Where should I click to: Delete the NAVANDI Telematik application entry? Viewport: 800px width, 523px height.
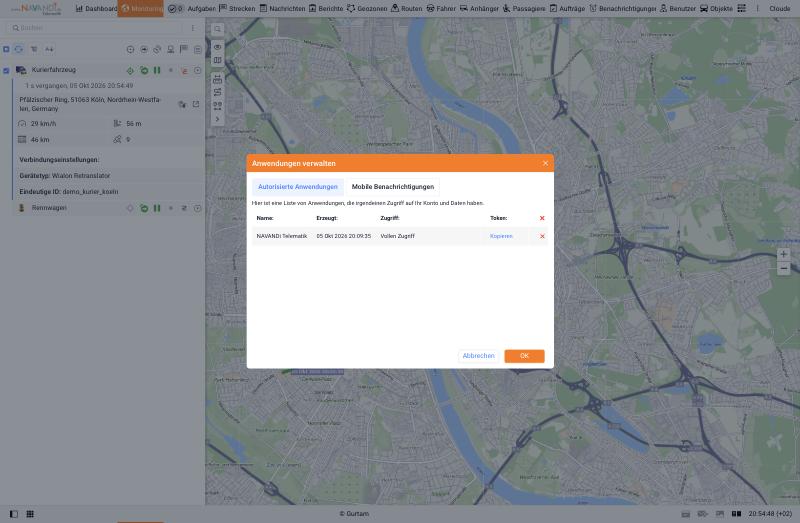point(542,236)
